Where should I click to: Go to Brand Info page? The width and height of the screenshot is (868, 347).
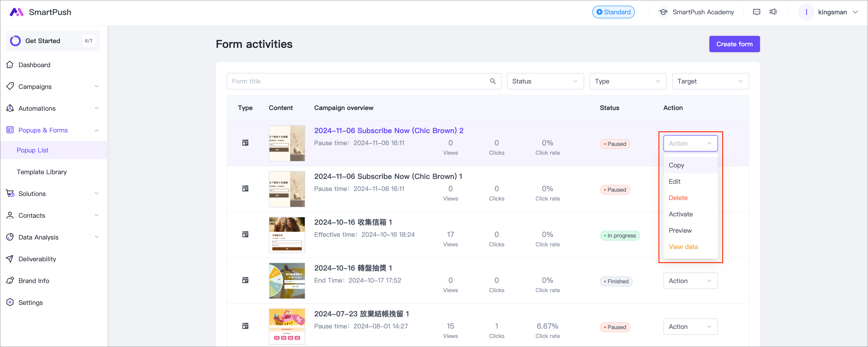(x=34, y=281)
